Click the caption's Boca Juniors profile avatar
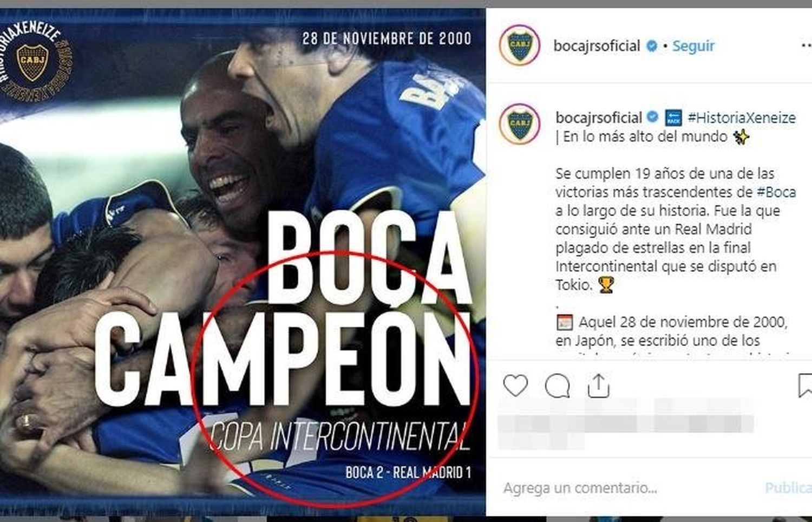The height and width of the screenshot is (522, 812). click(x=520, y=124)
